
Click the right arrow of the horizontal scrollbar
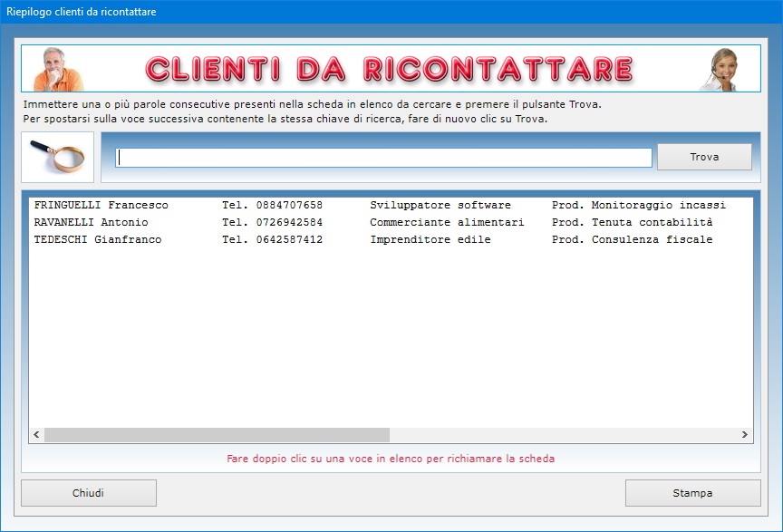pos(745,435)
